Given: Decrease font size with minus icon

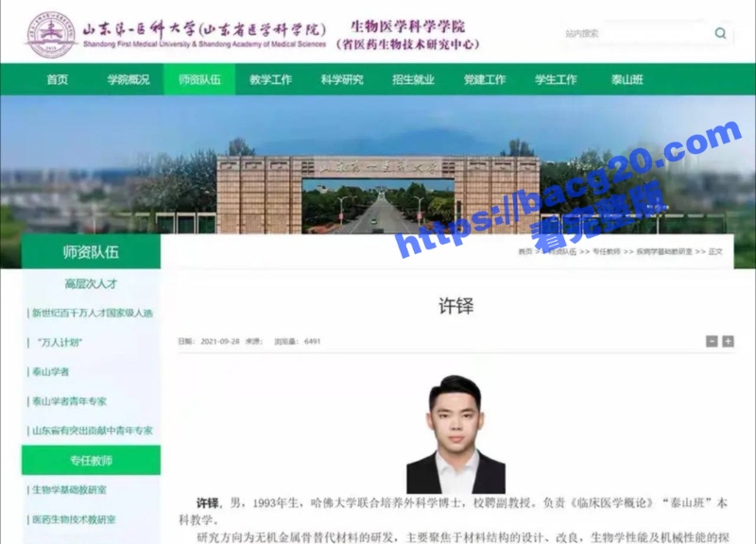Looking at the screenshot, I should pyautogui.click(x=712, y=341).
